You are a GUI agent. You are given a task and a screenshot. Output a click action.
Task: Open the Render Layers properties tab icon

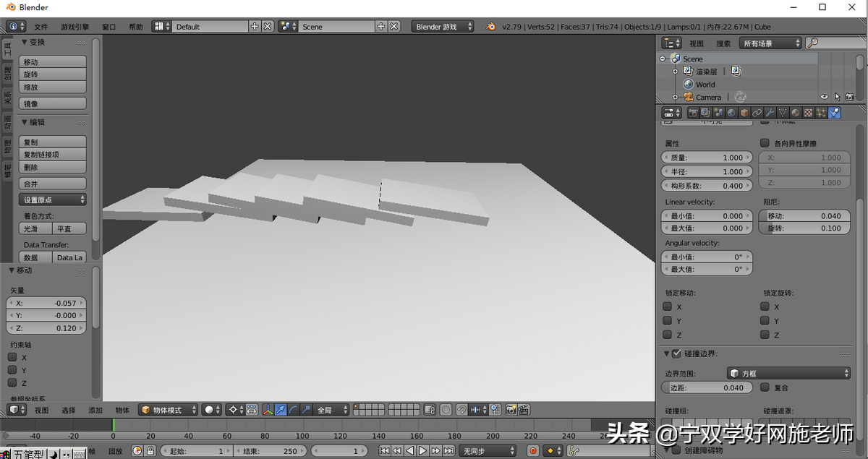(x=705, y=113)
